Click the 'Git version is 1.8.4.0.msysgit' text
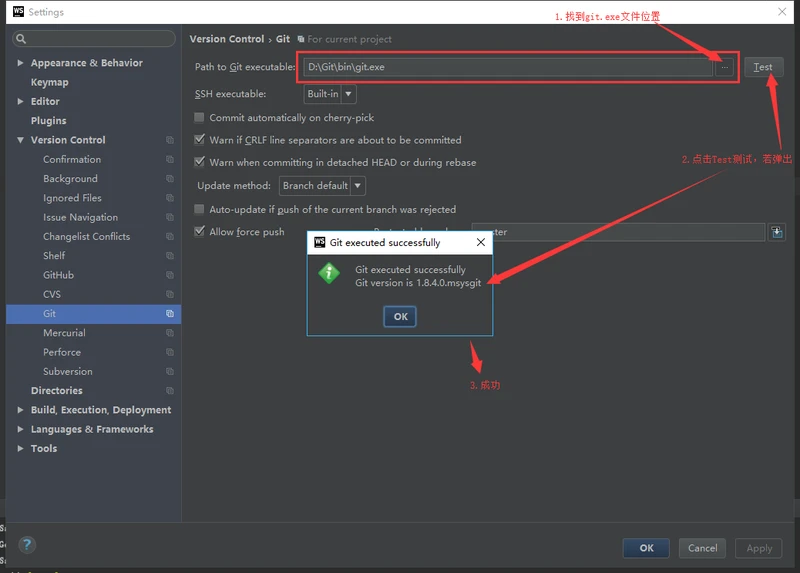Viewport: 800px width, 573px height. [x=418, y=283]
